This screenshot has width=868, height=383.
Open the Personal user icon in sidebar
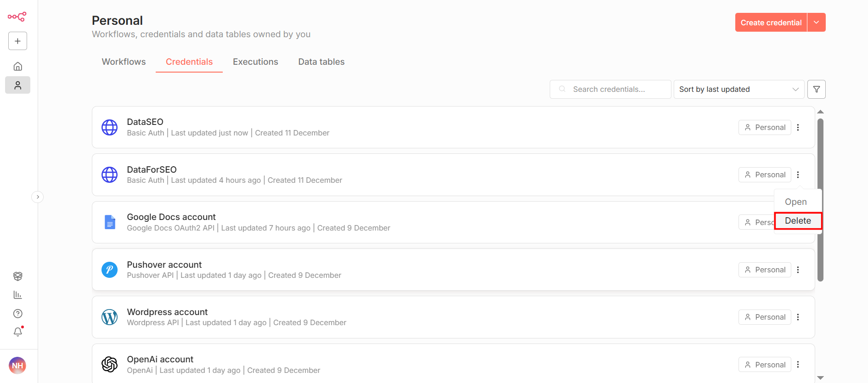[17, 85]
